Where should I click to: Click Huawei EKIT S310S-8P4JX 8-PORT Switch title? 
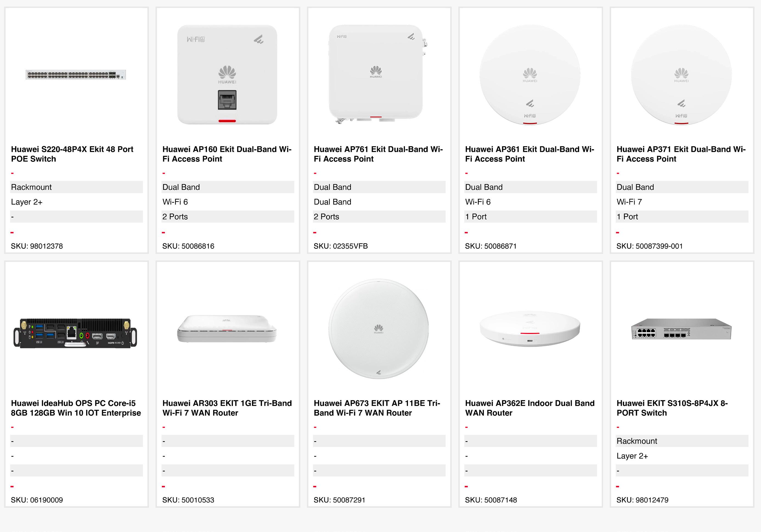(672, 408)
